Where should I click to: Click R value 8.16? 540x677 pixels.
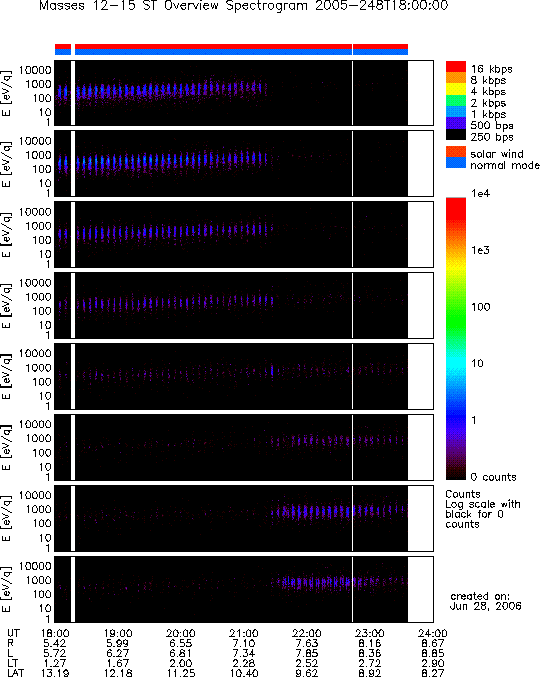click(369, 643)
